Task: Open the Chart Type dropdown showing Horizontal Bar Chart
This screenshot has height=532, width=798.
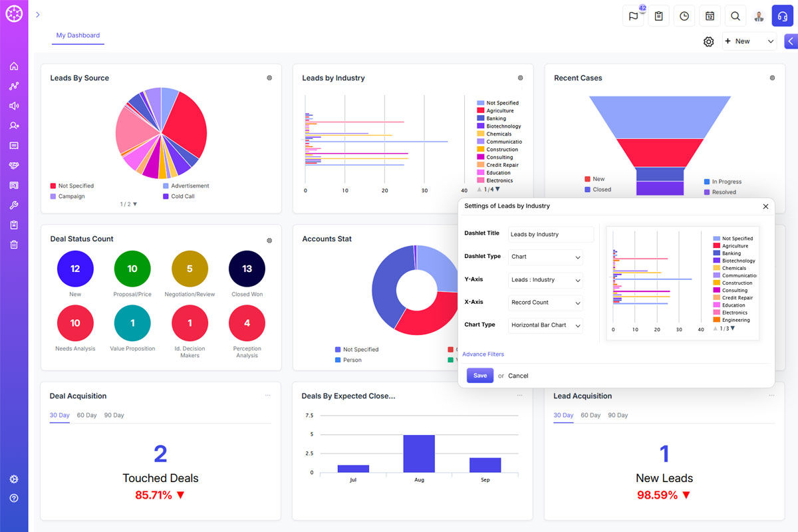Action: click(x=545, y=325)
